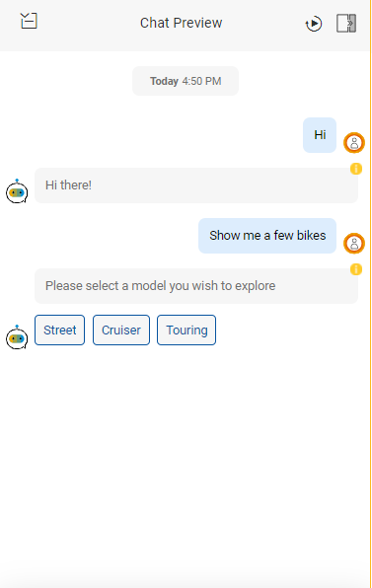Pick the Touring model button
Viewport: 372px width, 588px height.
[x=186, y=330]
